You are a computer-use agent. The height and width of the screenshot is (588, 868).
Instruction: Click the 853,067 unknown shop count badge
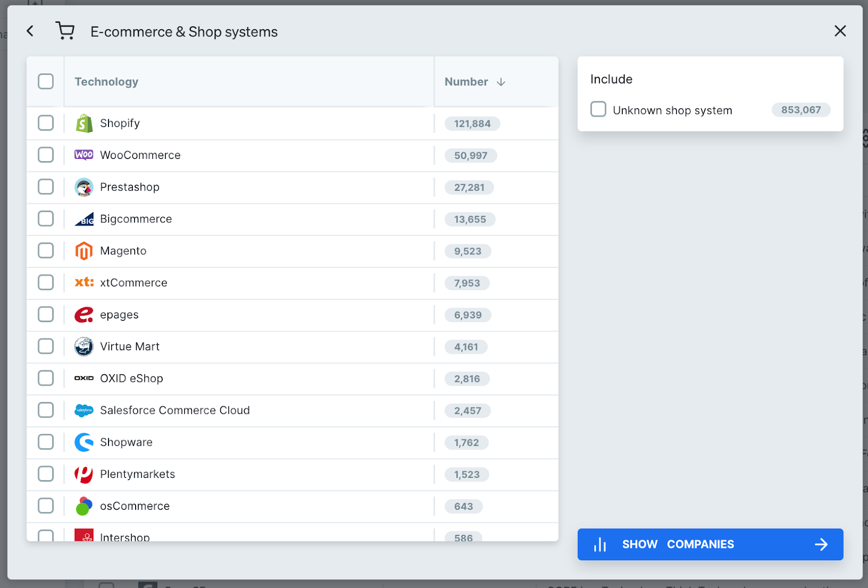pos(801,110)
